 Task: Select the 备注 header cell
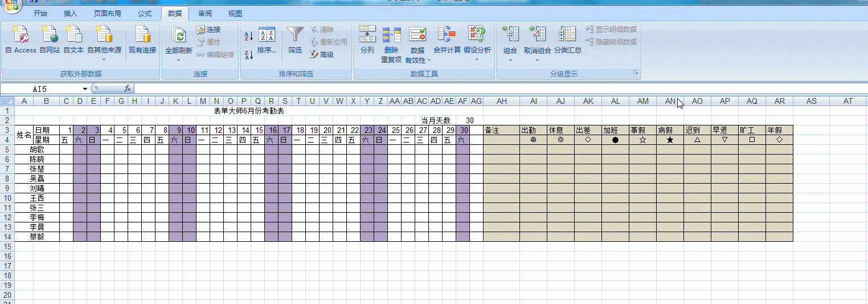coord(501,130)
